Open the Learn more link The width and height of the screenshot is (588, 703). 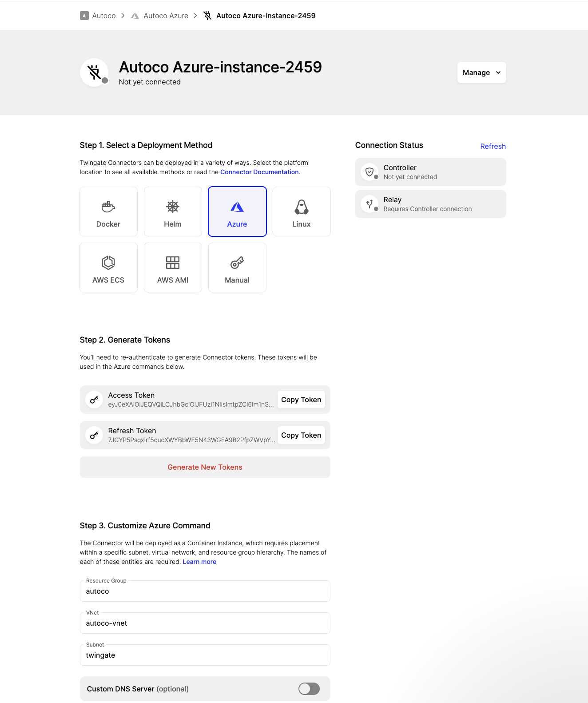click(x=199, y=562)
